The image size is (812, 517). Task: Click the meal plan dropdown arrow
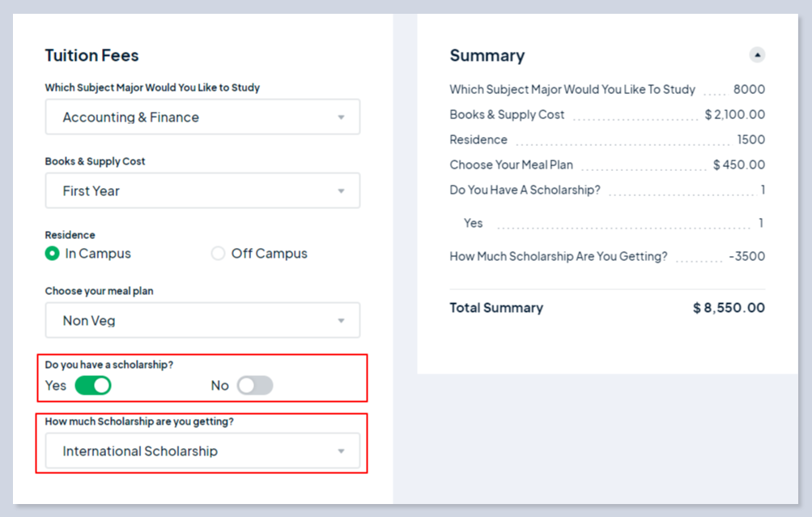point(341,321)
